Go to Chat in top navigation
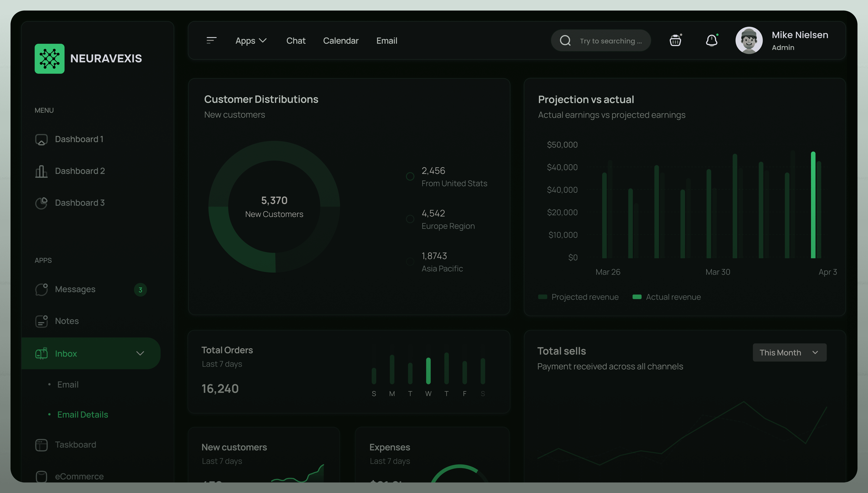Screen dimensions: 868x493 tap(296, 41)
